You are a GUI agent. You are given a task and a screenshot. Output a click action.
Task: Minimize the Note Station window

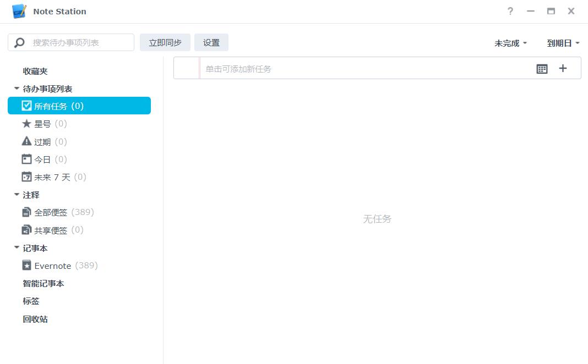(x=530, y=11)
